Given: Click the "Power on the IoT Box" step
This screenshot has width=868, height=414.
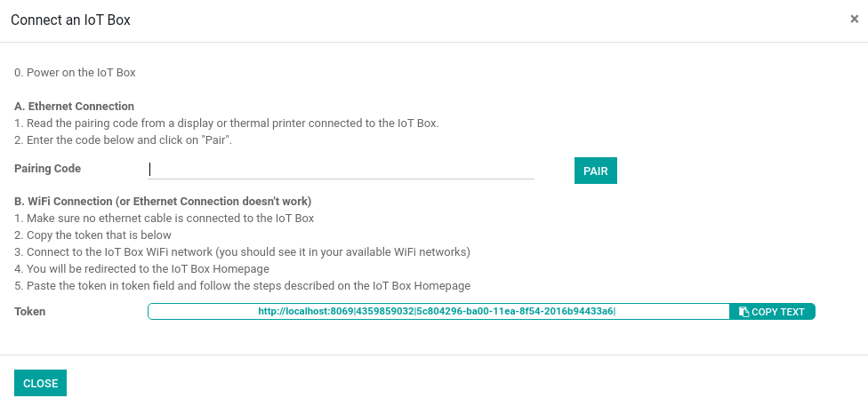Looking at the screenshot, I should [x=75, y=73].
